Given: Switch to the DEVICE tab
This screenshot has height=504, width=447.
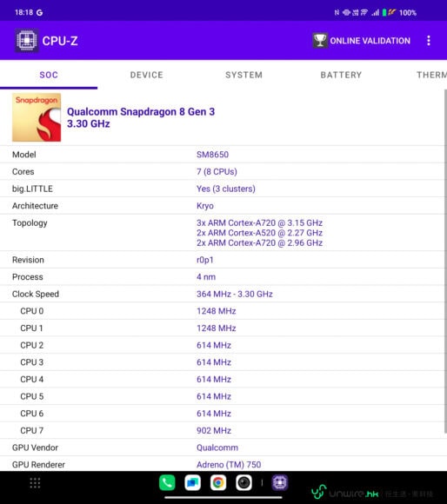Looking at the screenshot, I should (x=147, y=75).
